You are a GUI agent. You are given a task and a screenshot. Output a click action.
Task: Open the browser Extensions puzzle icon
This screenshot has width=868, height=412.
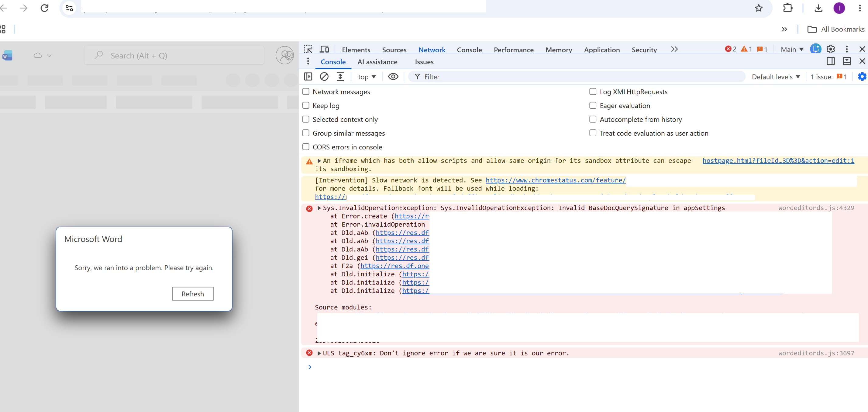(x=787, y=8)
